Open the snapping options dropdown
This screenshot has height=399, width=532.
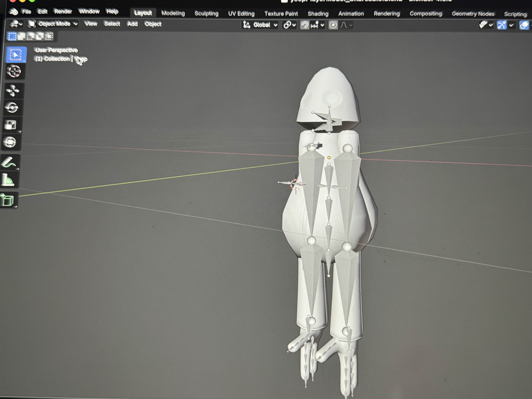(318, 25)
